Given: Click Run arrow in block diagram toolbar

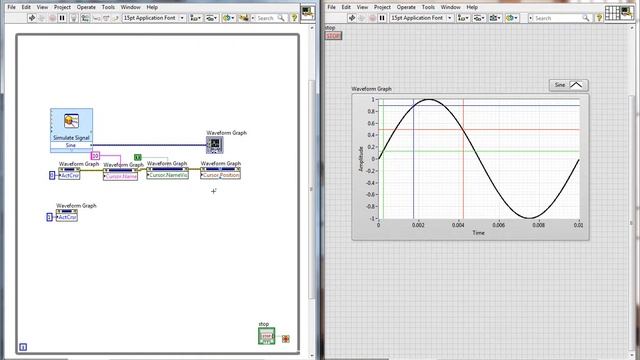Looking at the screenshot, I should point(32,18).
